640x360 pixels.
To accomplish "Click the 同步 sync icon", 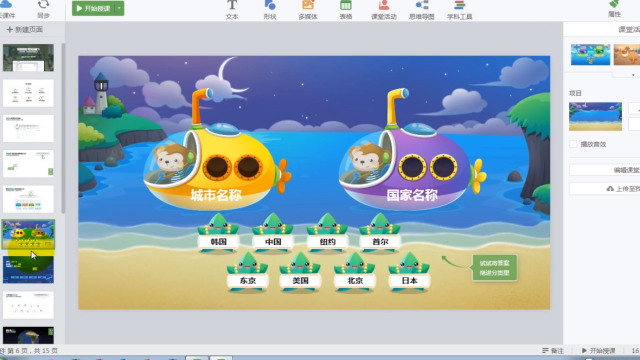I will pyautogui.click(x=43, y=9).
